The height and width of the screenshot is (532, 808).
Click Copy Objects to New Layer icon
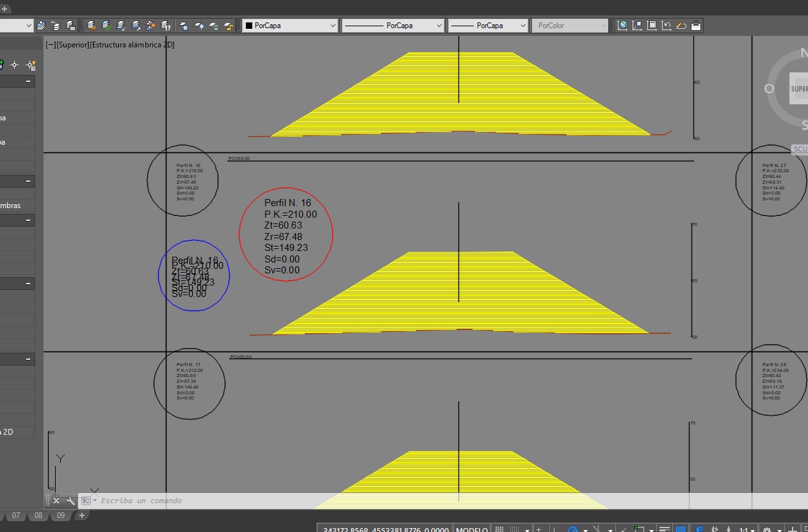[151, 26]
